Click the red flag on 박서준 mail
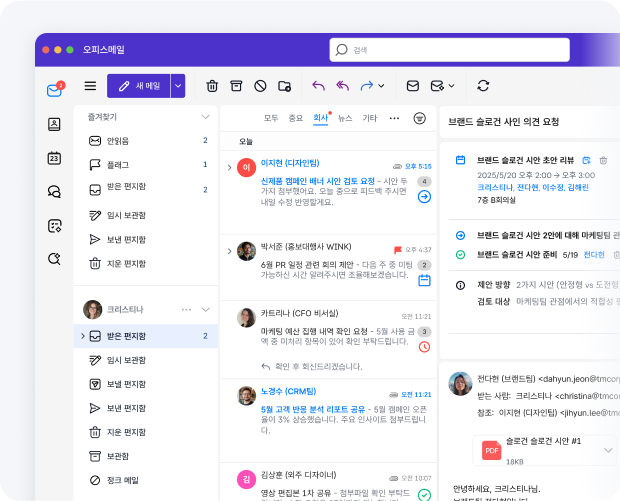The image size is (620, 501). pos(398,250)
